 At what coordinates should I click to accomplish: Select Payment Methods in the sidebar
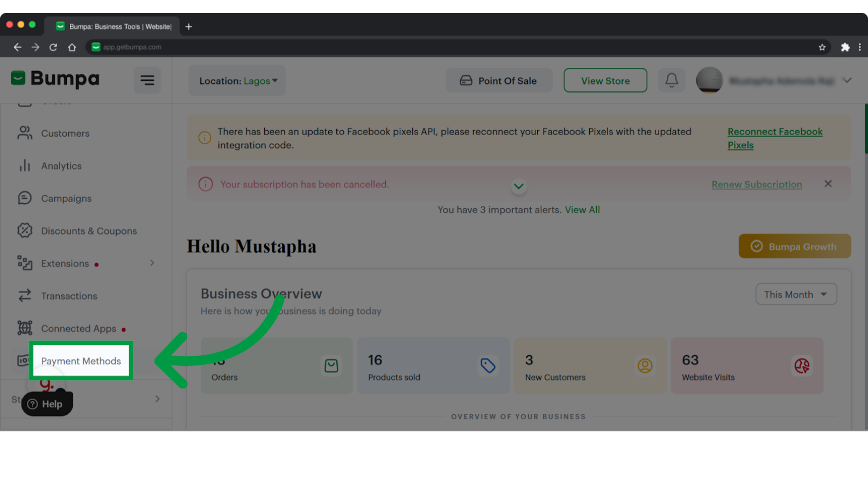81,361
